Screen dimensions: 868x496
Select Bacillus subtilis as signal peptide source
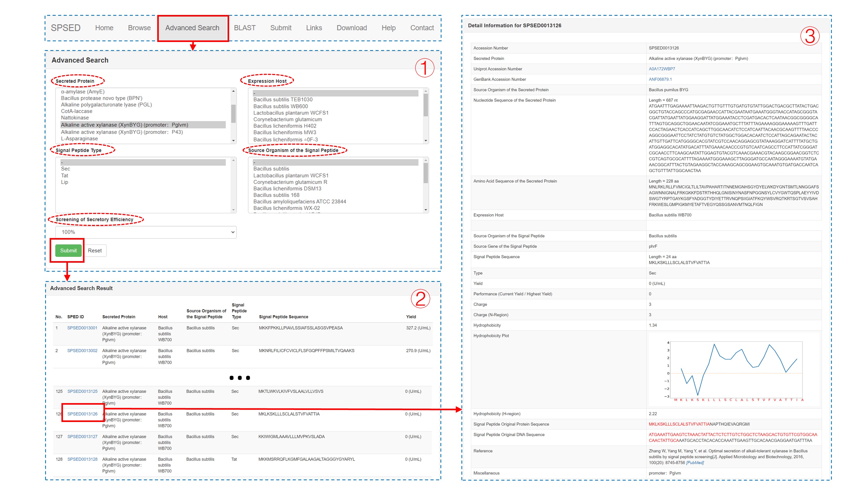pos(271,169)
